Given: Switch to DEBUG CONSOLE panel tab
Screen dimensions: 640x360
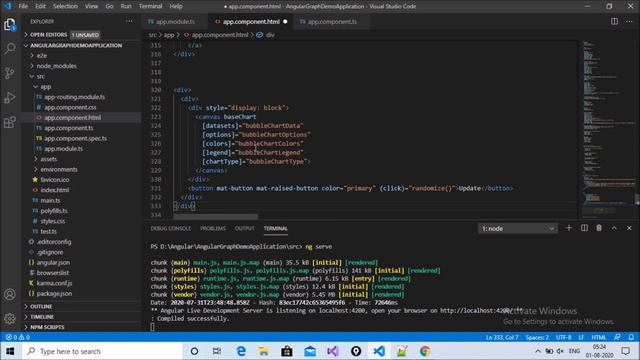Looking at the screenshot, I should point(171,229).
